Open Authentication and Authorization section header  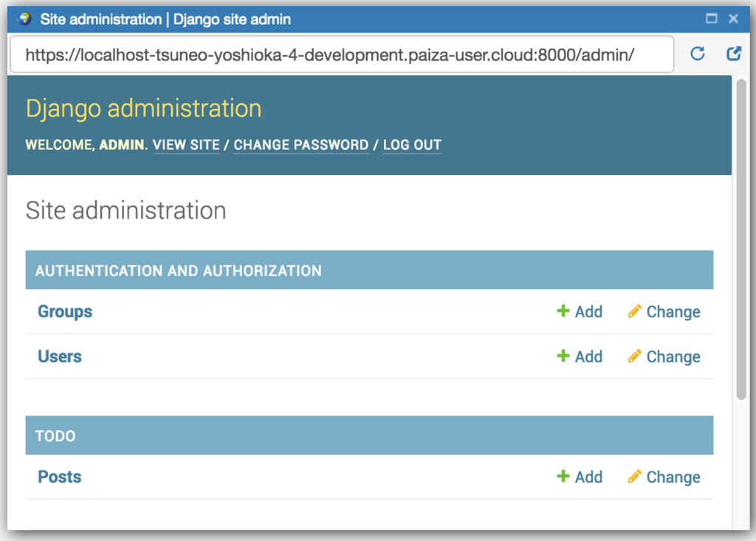tap(179, 270)
